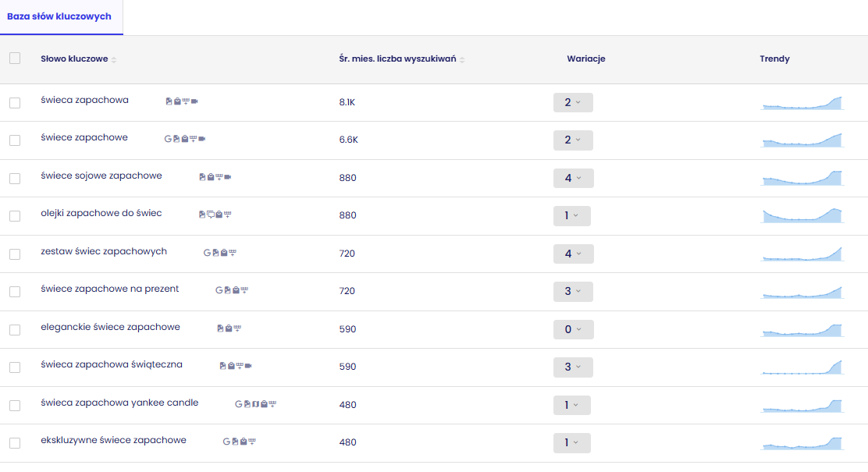
Task: Open variations dropdown for zestaw świec zapachowych
Action: click(x=574, y=254)
